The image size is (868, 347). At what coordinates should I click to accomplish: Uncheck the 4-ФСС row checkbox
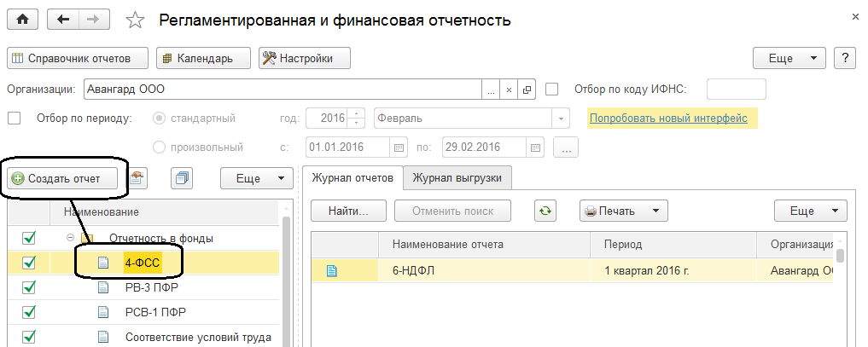(x=28, y=263)
